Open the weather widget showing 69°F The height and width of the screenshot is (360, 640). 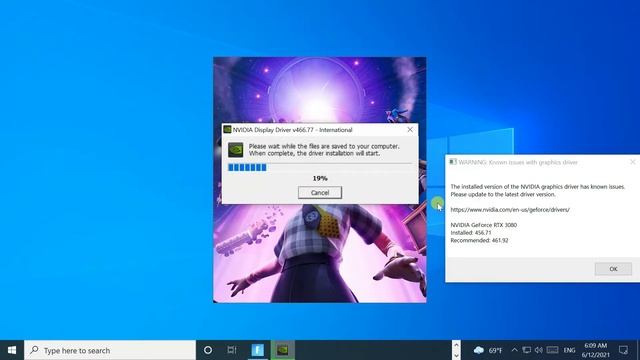coord(488,350)
